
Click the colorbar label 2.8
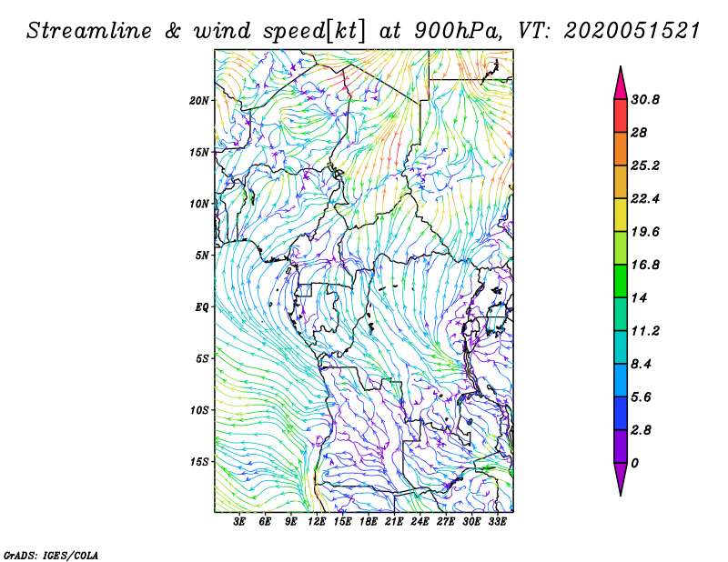pyautogui.click(x=642, y=430)
